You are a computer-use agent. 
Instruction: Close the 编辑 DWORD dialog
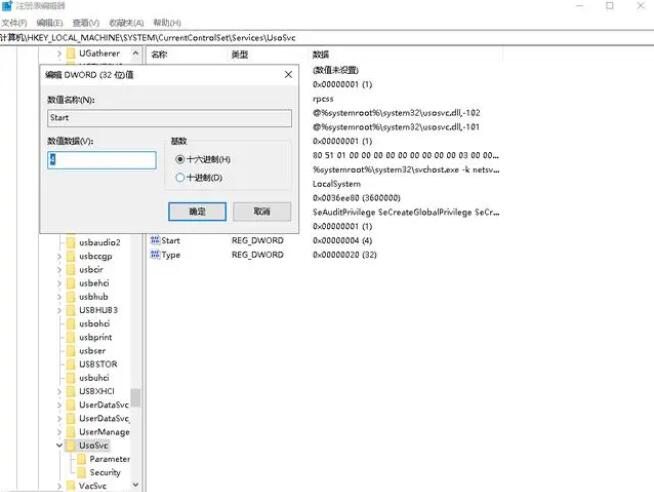pyautogui.click(x=288, y=75)
